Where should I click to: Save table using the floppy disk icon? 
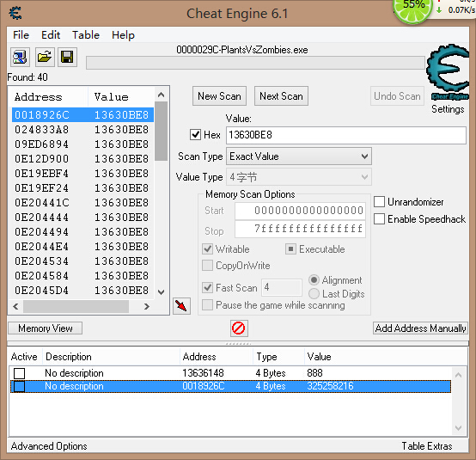click(67, 57)
